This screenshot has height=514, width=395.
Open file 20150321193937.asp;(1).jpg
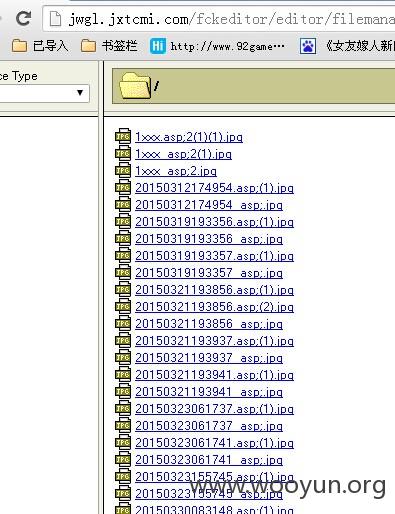pyautogui.click(x=214, y=341)
